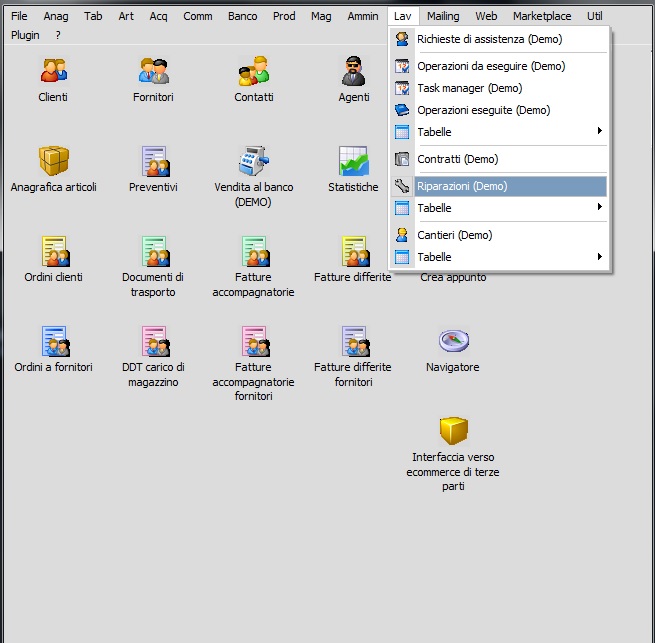
Task: Click the Crea appunto label
Action: 453,277
